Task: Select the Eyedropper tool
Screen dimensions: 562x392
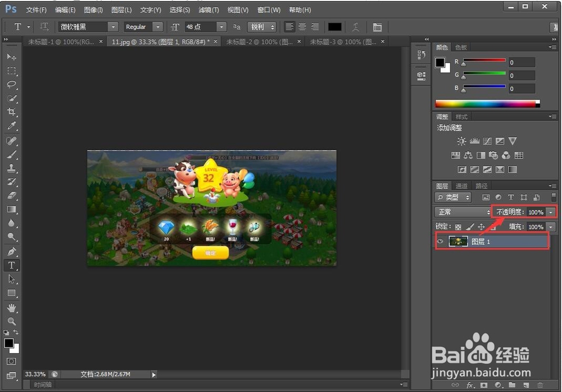Action: (x=11, y=125)
